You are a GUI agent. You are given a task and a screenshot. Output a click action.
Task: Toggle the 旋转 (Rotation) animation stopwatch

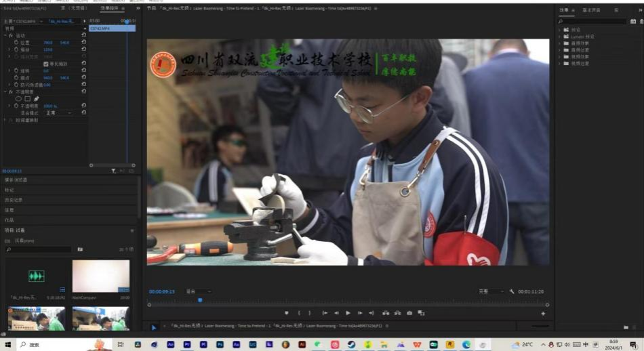16,70
